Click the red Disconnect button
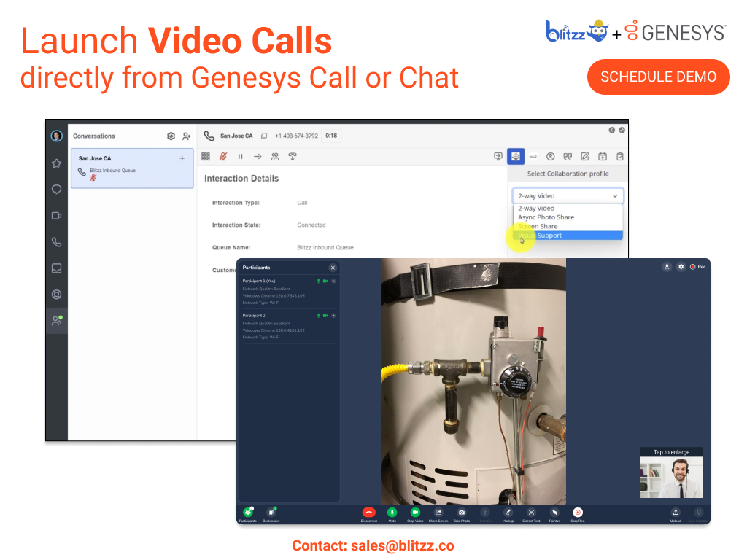 tap(368, 514)
